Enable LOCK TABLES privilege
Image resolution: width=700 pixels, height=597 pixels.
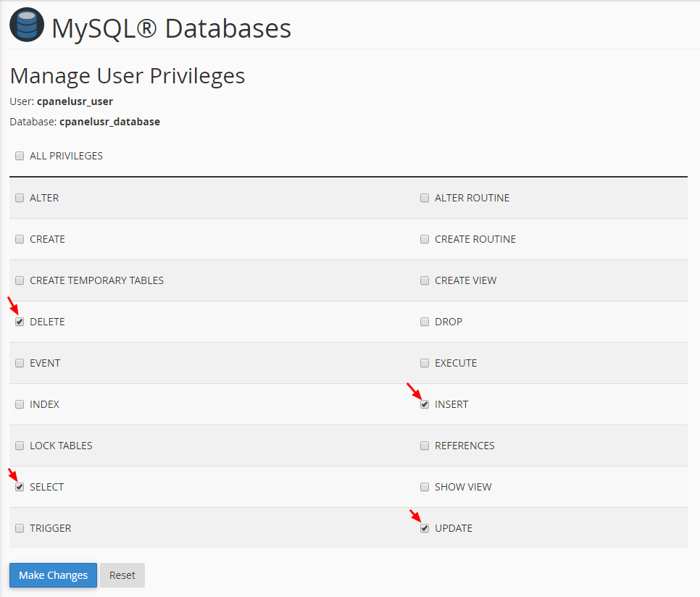click(20, 446)
